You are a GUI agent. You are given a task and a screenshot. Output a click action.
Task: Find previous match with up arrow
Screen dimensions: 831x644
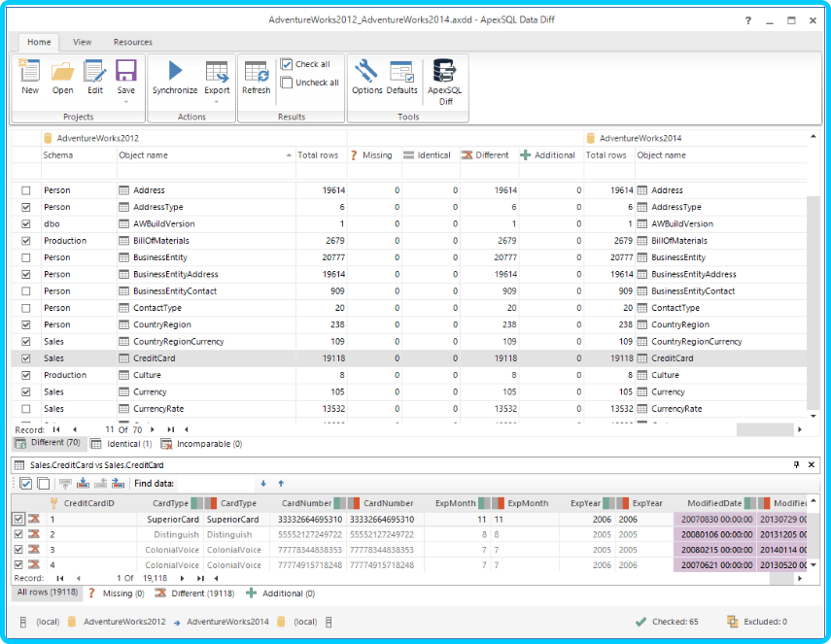point(281,483)
